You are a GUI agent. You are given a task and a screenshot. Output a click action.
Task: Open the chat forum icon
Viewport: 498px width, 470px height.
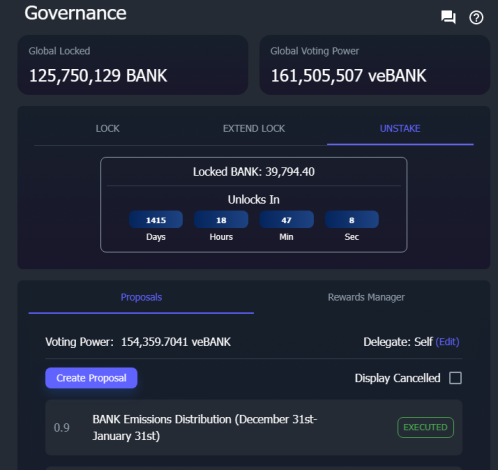click(x=448, y=17)
